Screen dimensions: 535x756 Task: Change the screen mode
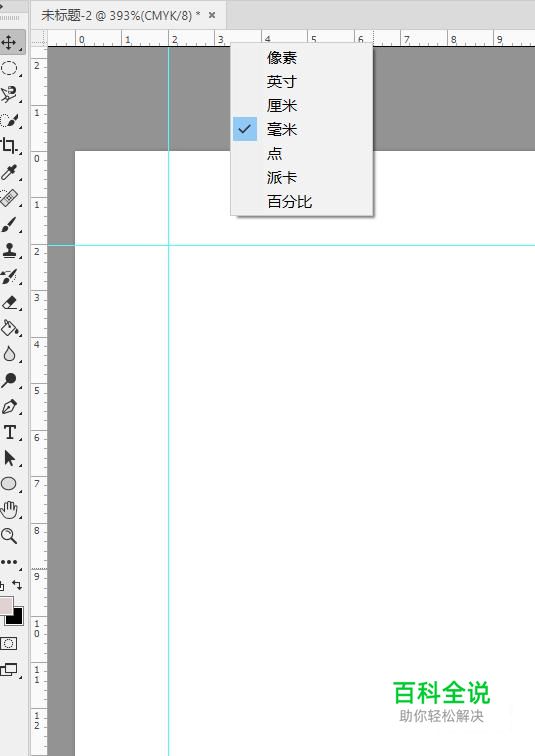[9, 669]
